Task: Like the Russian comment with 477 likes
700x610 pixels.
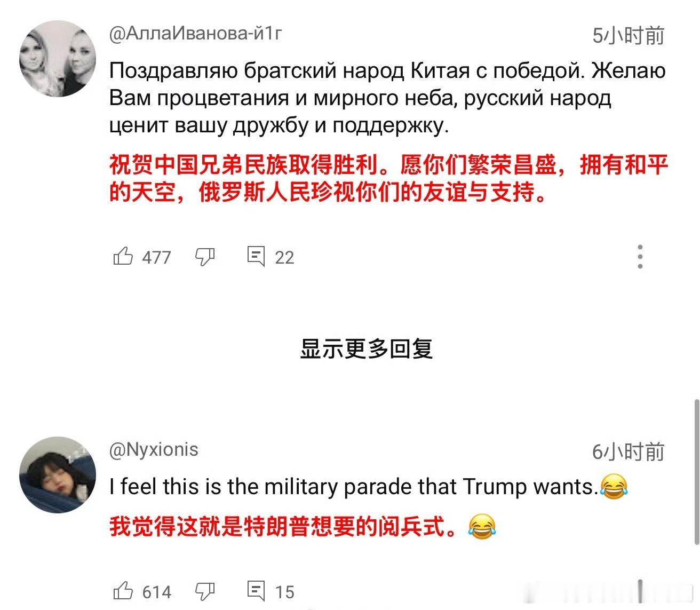Action: pyautogui.click(x=123, y=257)
